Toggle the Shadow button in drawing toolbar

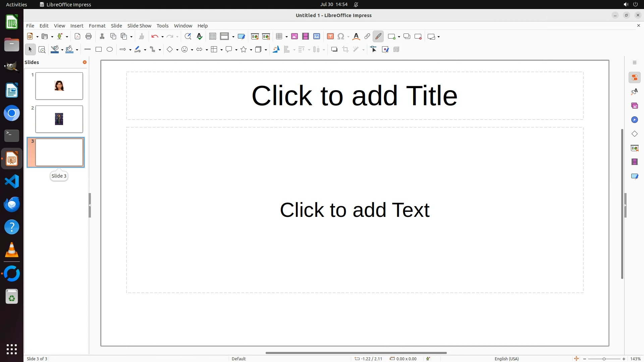[x=334, y=50]
